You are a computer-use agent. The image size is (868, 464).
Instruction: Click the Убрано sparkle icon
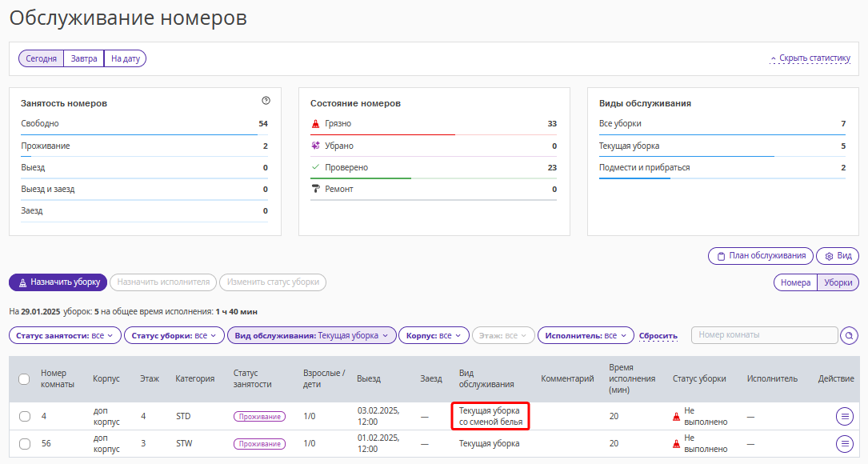click(315, 146)
